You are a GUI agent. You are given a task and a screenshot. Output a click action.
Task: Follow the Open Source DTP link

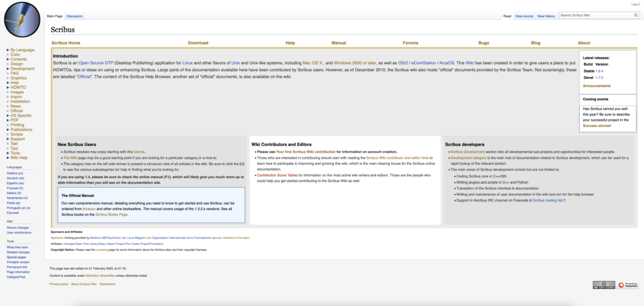[x=96, y=63]
